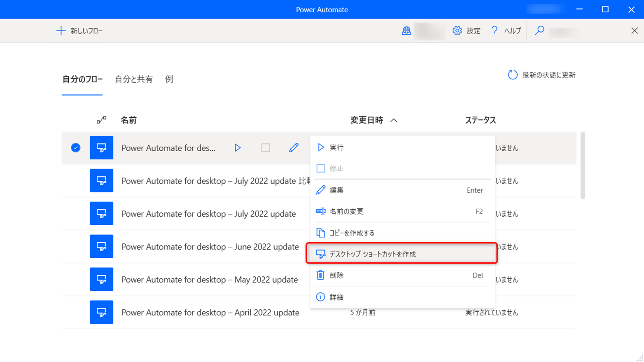Click the run icon next to 実行 menu entry
The image size is (644, 362).
(x=321, y=147)
